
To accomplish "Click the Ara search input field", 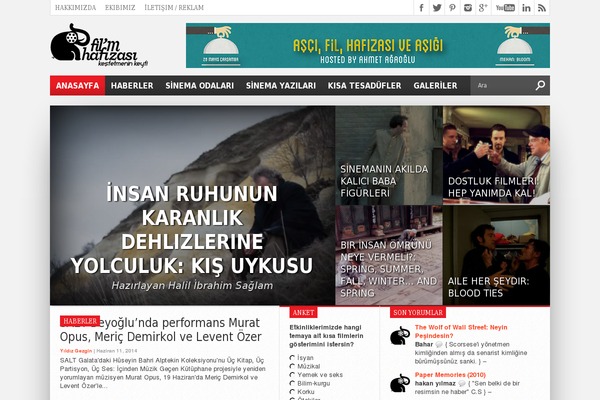I will tap(503, 85).
